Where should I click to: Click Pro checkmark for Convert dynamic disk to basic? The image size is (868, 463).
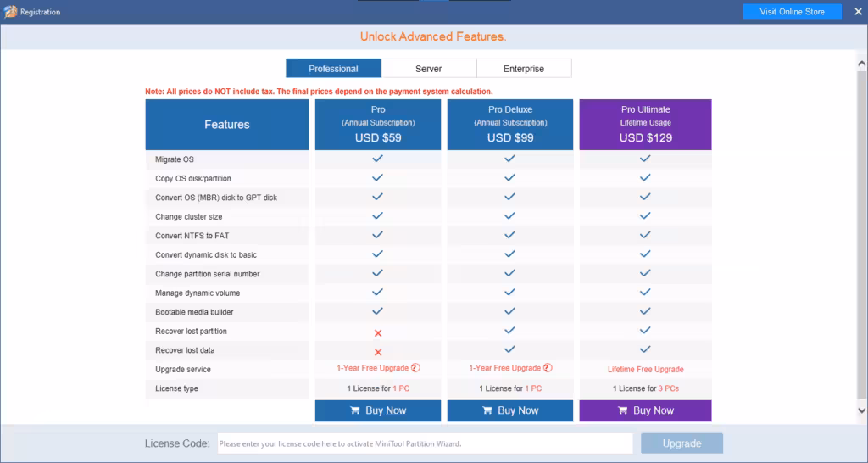[377, 254]
